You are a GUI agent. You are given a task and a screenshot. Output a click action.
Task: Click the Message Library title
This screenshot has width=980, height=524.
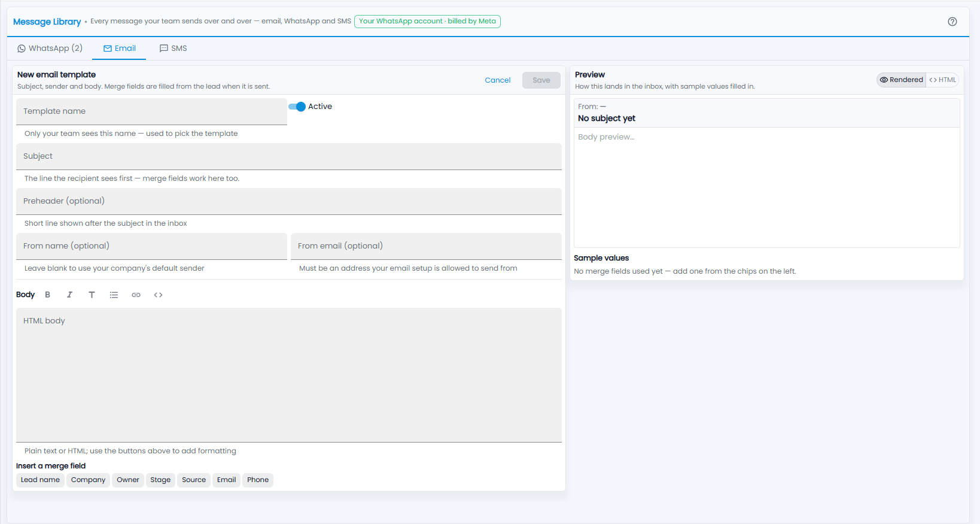[x=47, y=22]
